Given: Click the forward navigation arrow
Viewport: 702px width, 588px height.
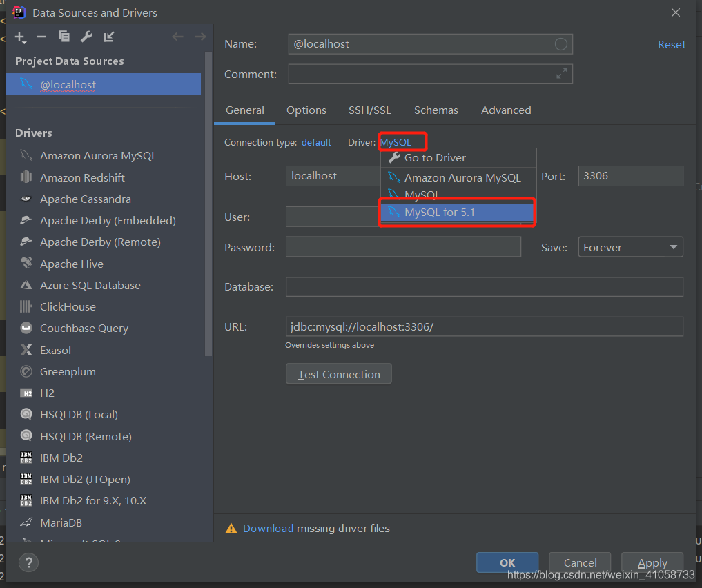Looking at the screenshot, I should (201, 37).
